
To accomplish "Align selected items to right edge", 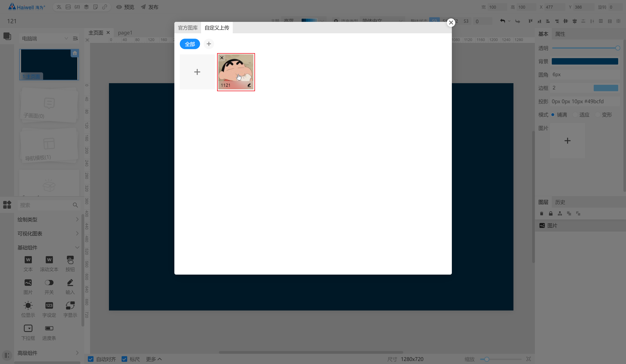I will (557, 21).
